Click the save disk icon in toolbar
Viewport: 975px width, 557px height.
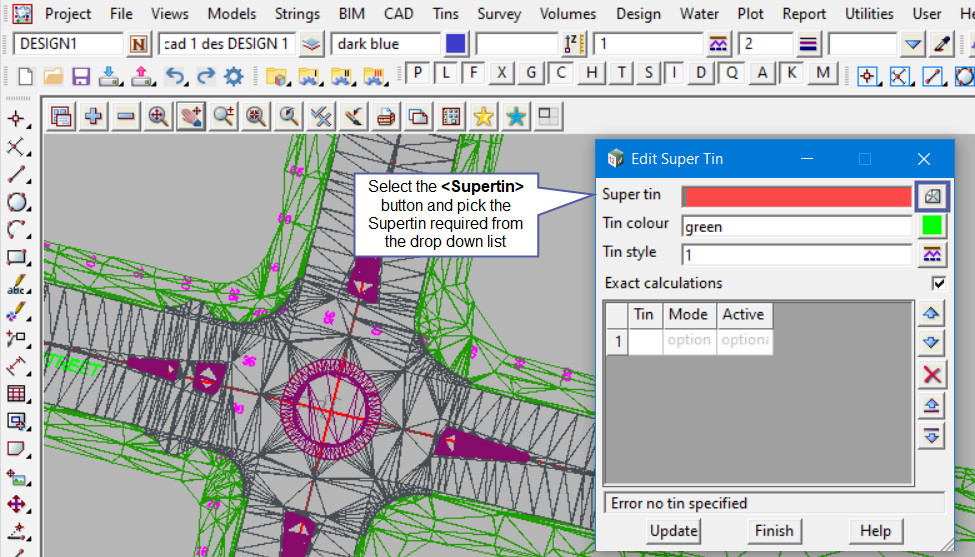(81, 76)
